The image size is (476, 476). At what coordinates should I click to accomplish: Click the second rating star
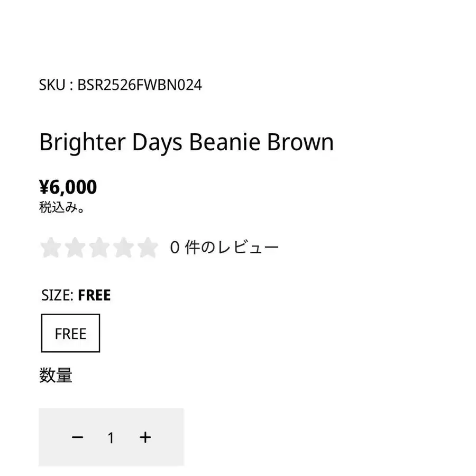(x=75, y=248)
